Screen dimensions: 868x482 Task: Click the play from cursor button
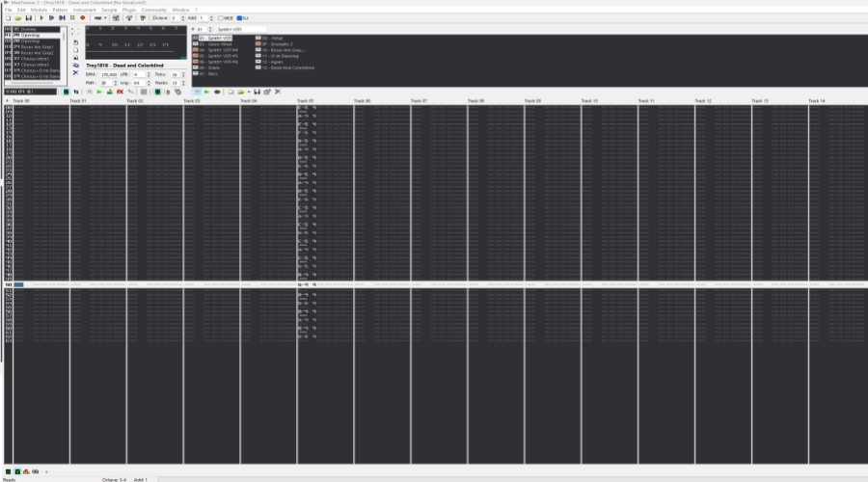click(x=62, y=18)
